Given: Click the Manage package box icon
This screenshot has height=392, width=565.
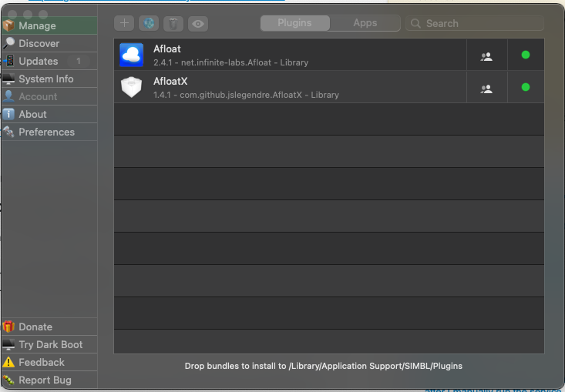Looking at the screenshot, I should click(8, 25).
